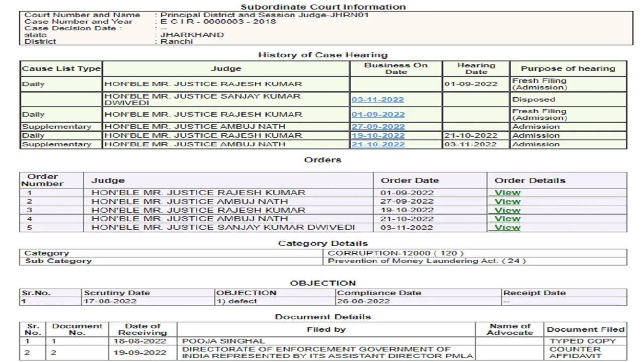
Task: Click the receiving date 19-09-2022
Action: pyautogui.click(x=139, y=352)
